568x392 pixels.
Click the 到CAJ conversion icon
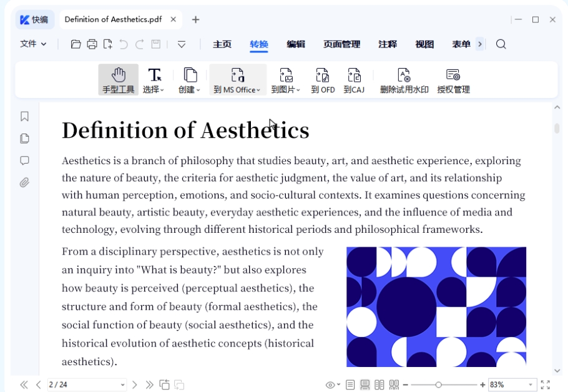(354, 79)
